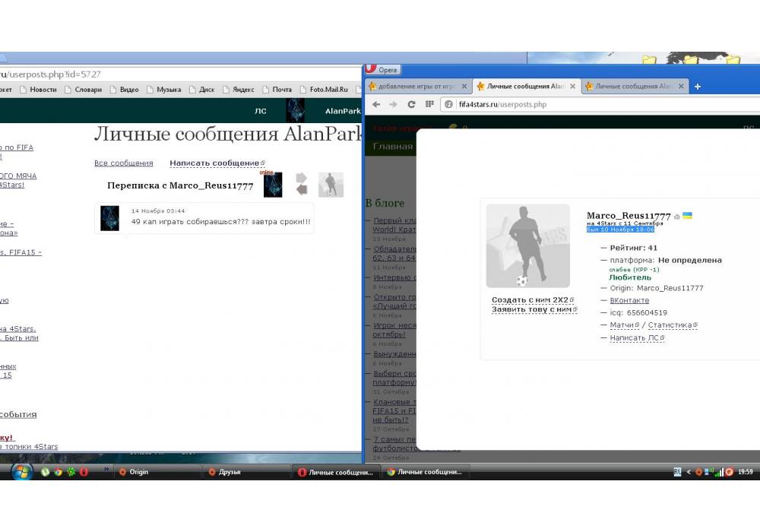The height and width of the screenshot is (532, 760).
Task: Open the Новости bookmark in bookmarks bar
Action: coord(43,90)
